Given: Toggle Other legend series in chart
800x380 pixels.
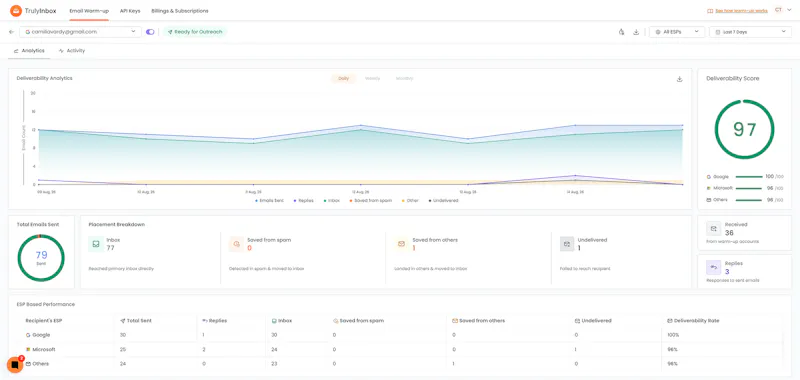Looking at the screenshot, I should coord(410,200).
